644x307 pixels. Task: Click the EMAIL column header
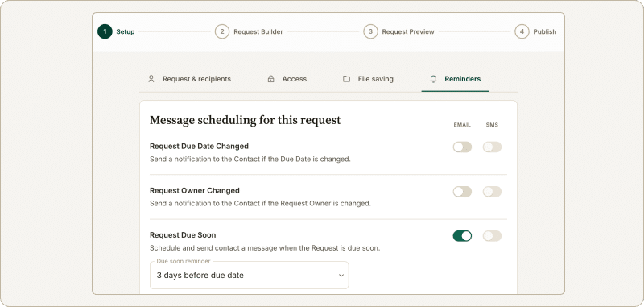(x=462, y=125)
